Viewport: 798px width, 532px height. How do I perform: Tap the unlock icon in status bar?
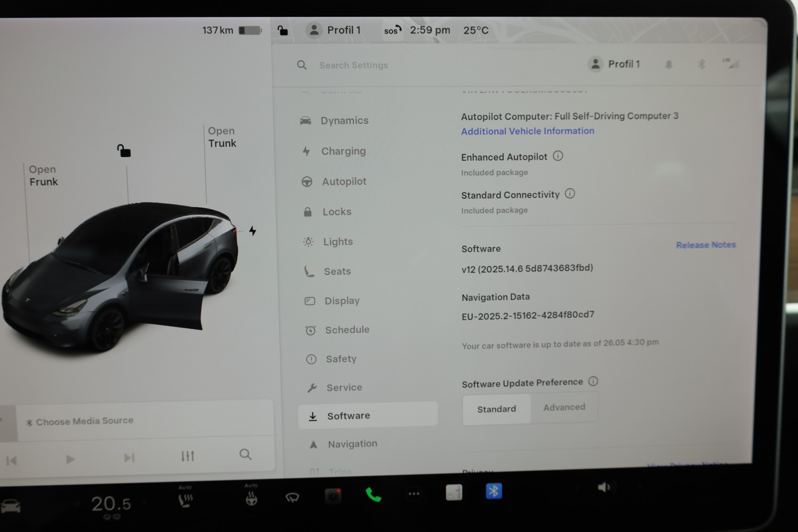pos(282,30)
